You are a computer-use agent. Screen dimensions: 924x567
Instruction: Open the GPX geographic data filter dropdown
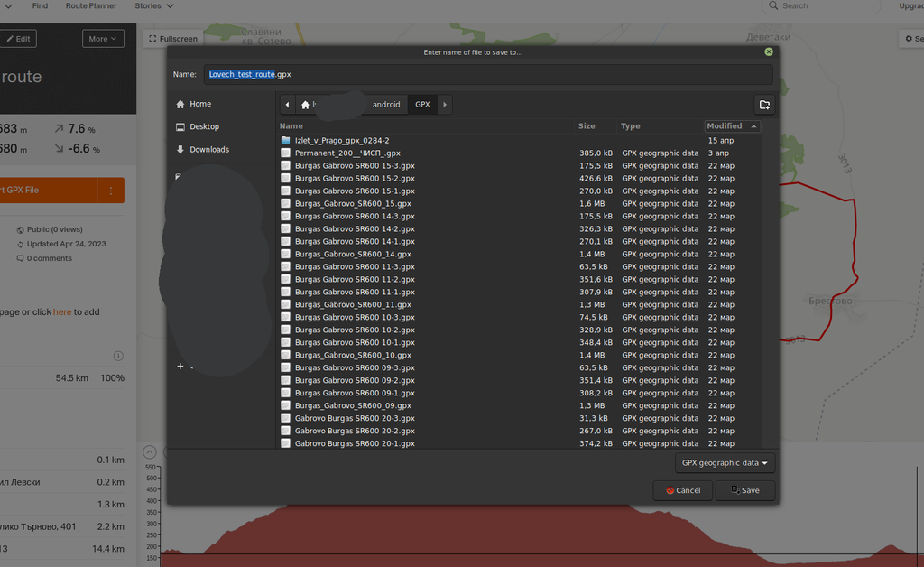725,463
